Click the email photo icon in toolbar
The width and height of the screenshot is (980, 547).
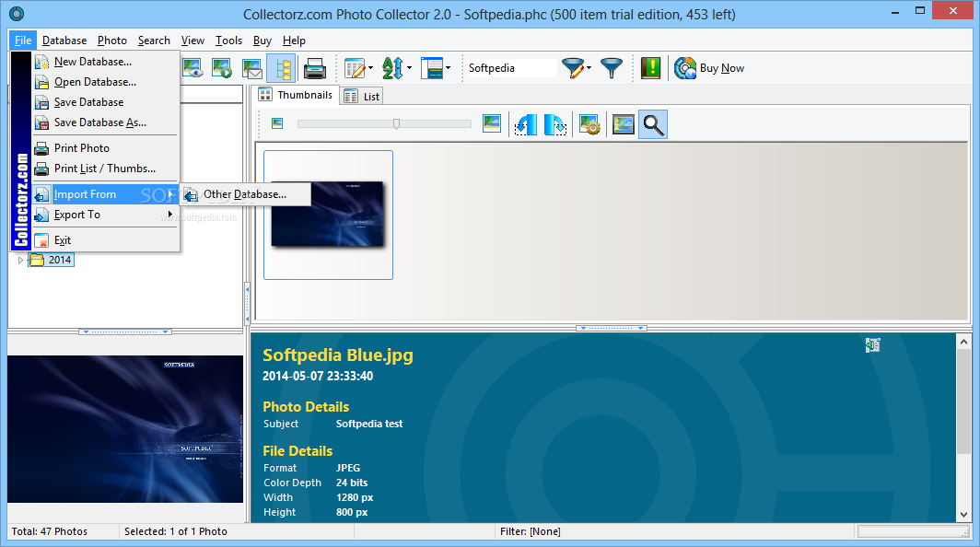[x=251, y=68]
